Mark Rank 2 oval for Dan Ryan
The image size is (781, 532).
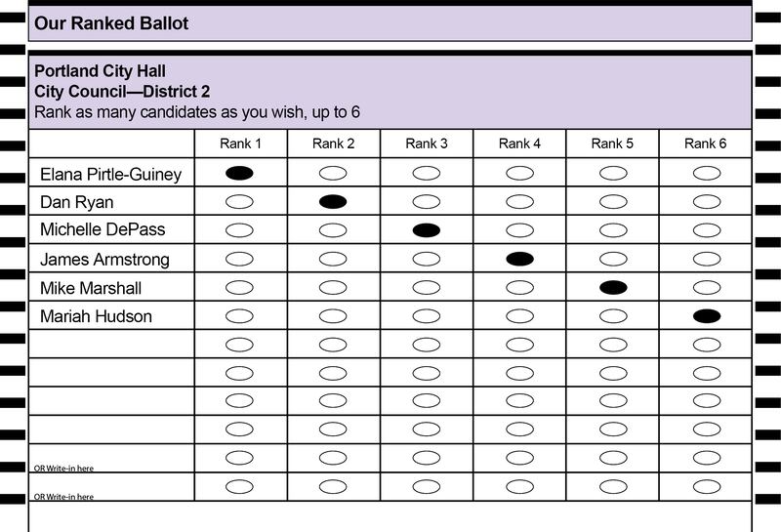coord(333,201)
